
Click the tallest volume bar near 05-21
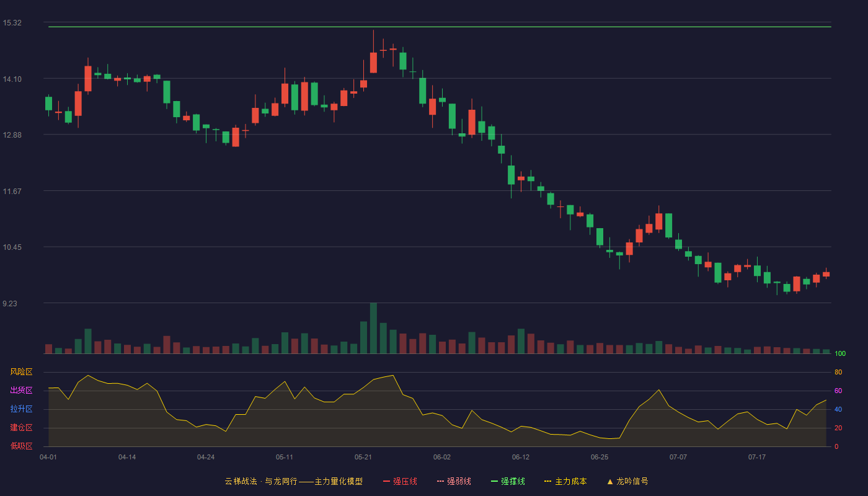(x=373, y=328)
